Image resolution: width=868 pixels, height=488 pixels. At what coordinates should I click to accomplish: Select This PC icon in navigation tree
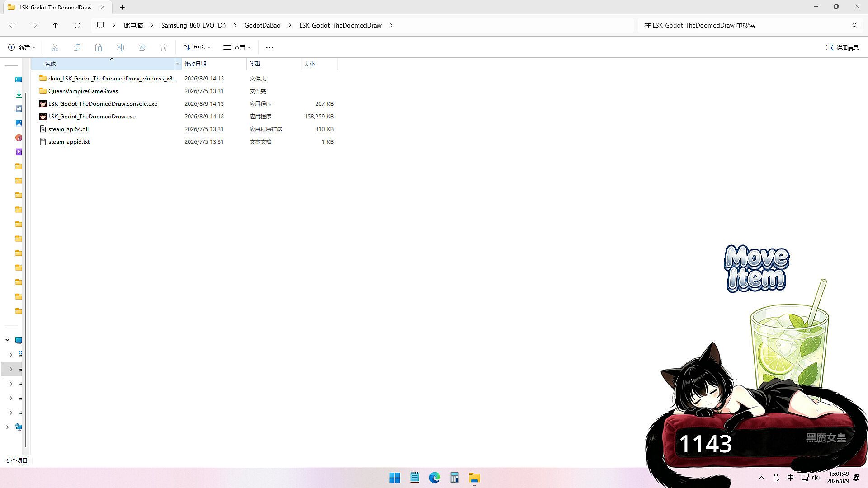click(x=19, y=340)
